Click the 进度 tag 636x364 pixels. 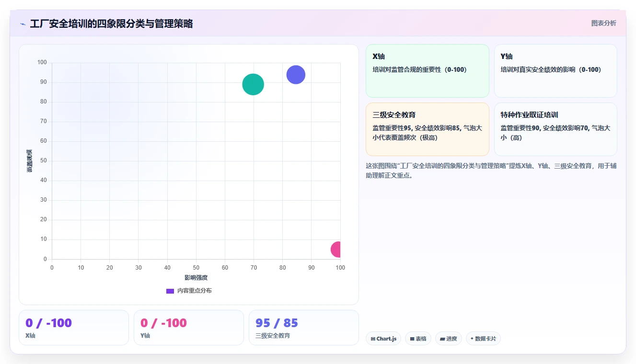[x=449, y=339]
